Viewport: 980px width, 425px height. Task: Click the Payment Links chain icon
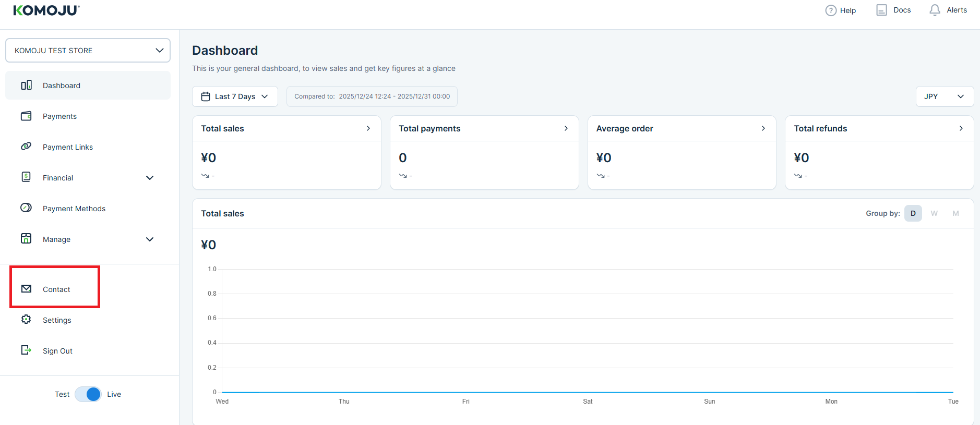coord(26,146)
